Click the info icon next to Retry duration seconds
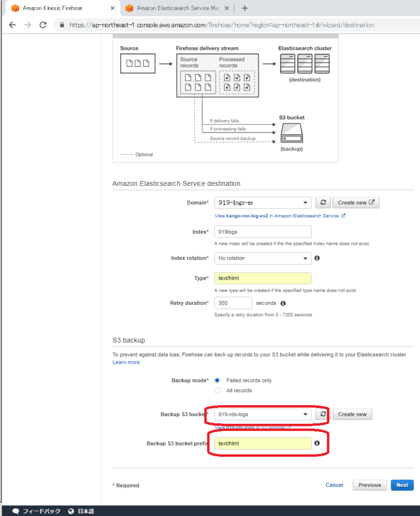Viewport: 420px width, 516px height. click(283, 303)
